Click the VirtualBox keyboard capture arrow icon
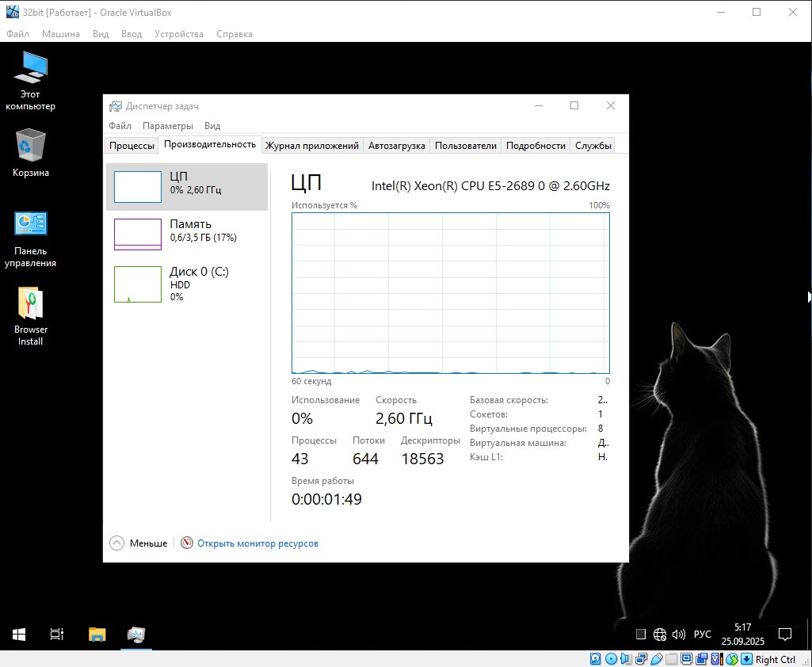This screenshot has height=667, width=812. pyautogui.click(x=747, y=659)
